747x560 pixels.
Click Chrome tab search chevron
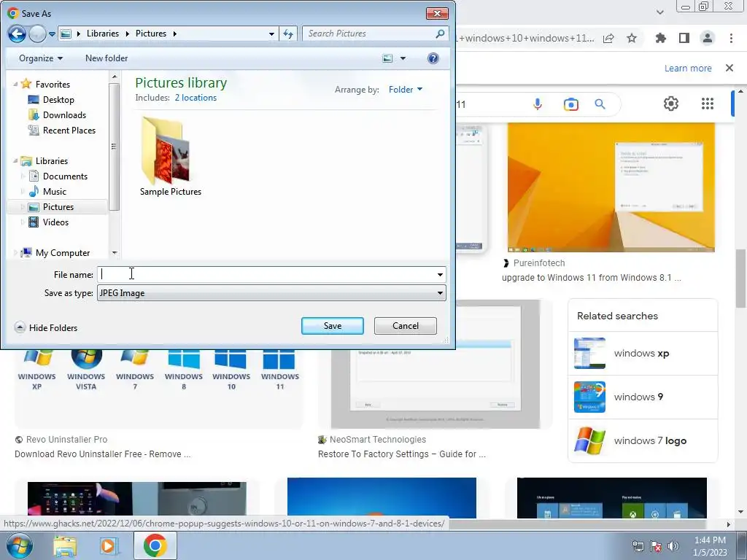(x=659, y=12)
